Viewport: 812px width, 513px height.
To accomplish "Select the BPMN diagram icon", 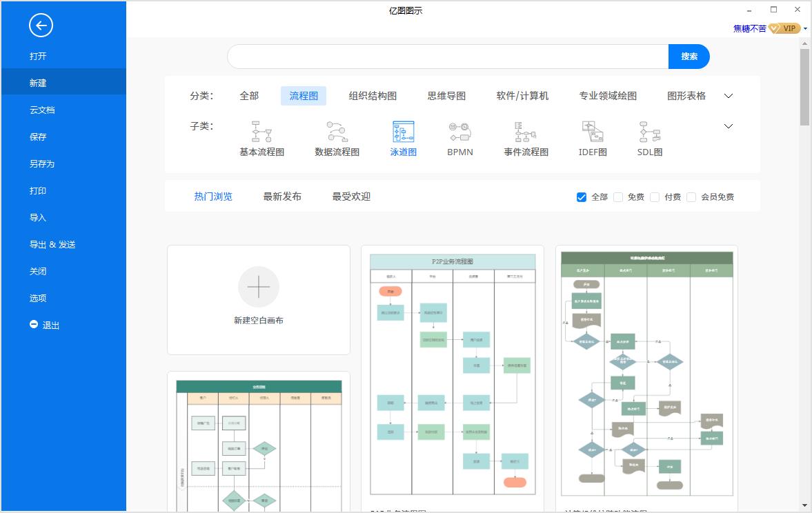I will click(x=459, y=132).
